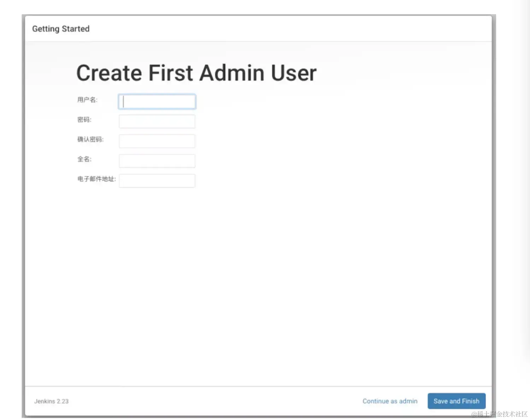Choose Continue as admin link
The height and width of the screenshot is (420, 530).
pyautogui.click(x=390, y=401)
